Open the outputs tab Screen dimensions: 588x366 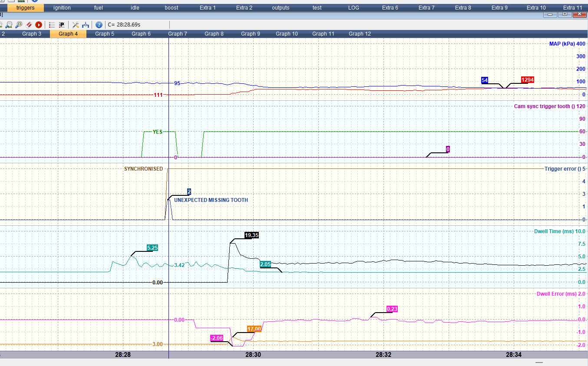pyautogui.click(x=281, y=8)
